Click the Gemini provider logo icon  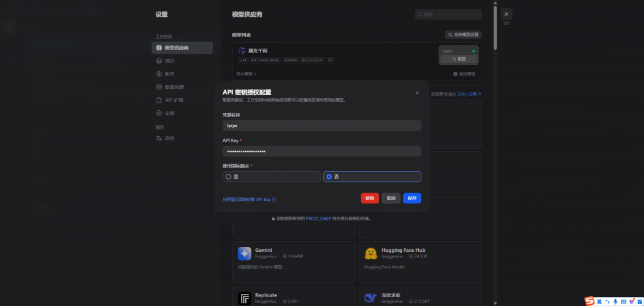coord(245,253)
